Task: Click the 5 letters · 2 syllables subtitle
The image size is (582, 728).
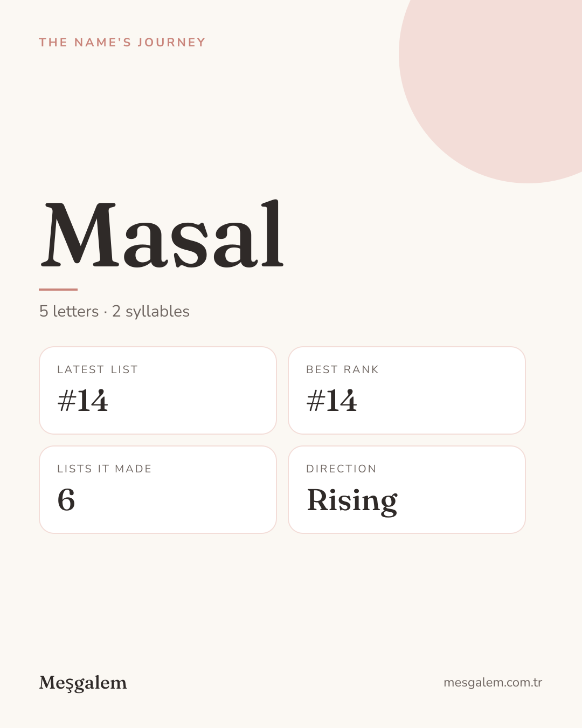Action: pyautogui.click(x=114, y=311)
